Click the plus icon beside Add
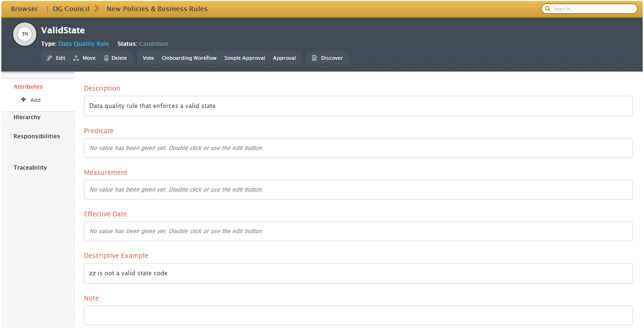 24,100
